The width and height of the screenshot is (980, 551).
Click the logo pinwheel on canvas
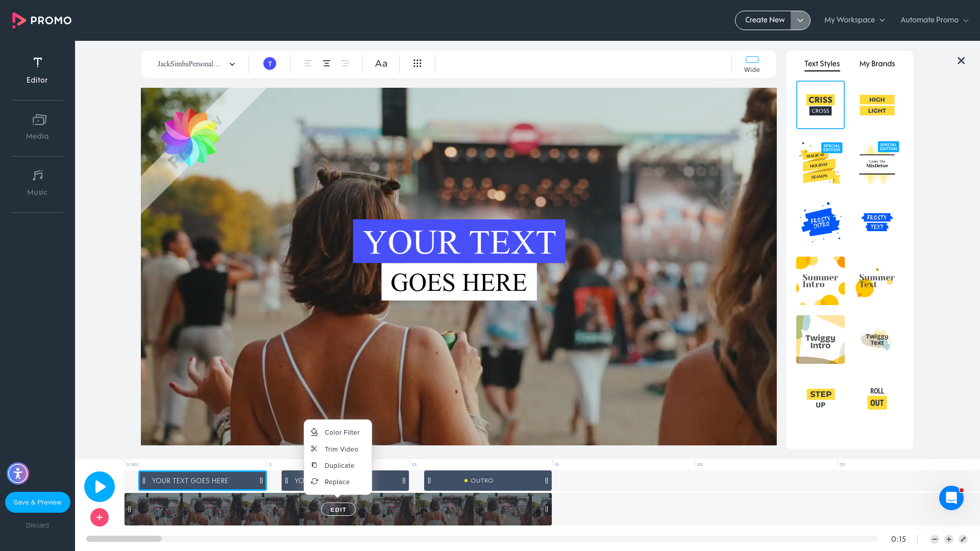click(x=190, y=137)
